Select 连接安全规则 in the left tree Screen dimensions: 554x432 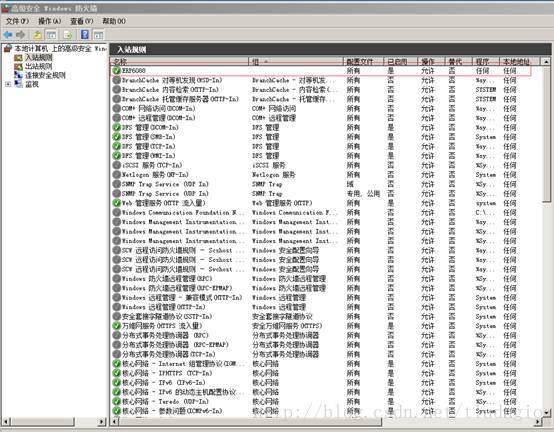coord(45,75)
